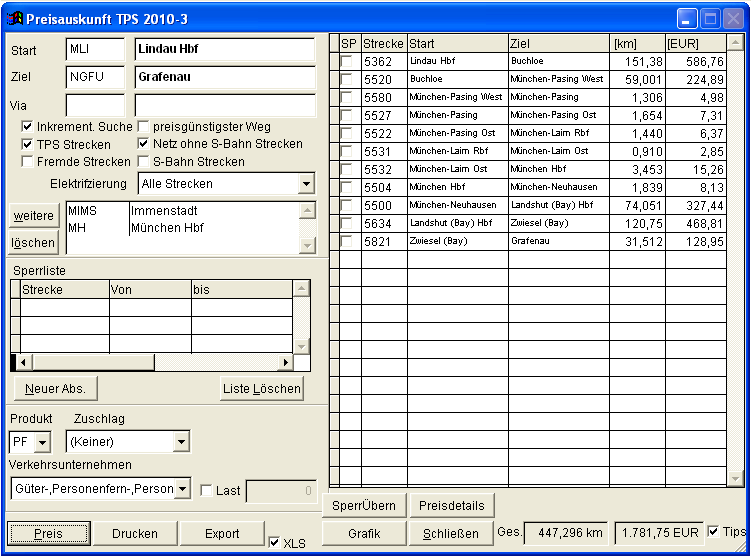Open the Produkt PF dropdown
This screenshot has width=751, height=556.
pyautogui.click(x=42, y=442)
